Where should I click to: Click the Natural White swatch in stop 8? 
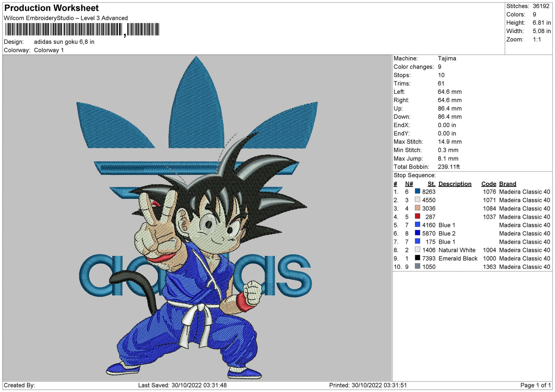(x=417, y=250)
